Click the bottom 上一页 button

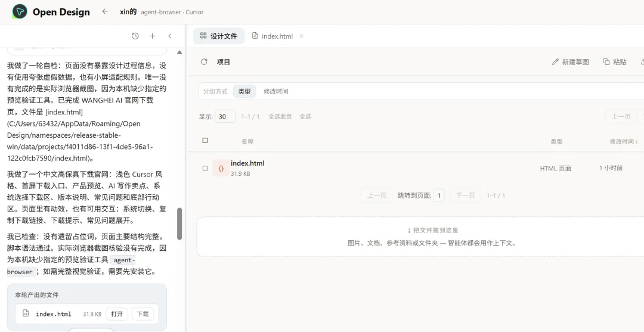(x=377, y=196)
